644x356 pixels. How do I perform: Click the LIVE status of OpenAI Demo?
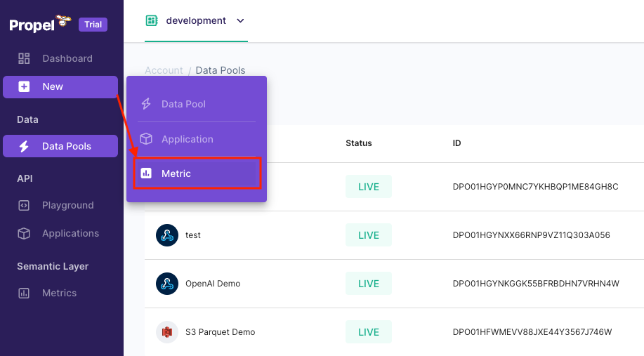pyautogui.click(x=369, y=284)
